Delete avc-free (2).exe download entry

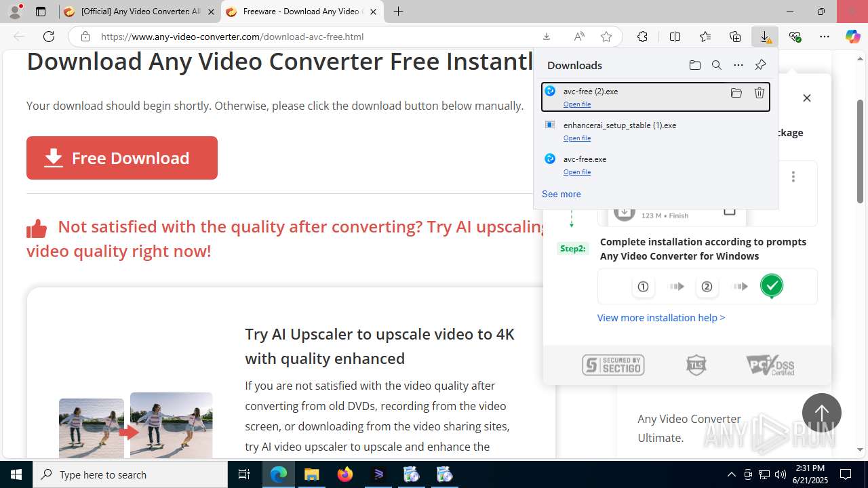coord(759,93)
